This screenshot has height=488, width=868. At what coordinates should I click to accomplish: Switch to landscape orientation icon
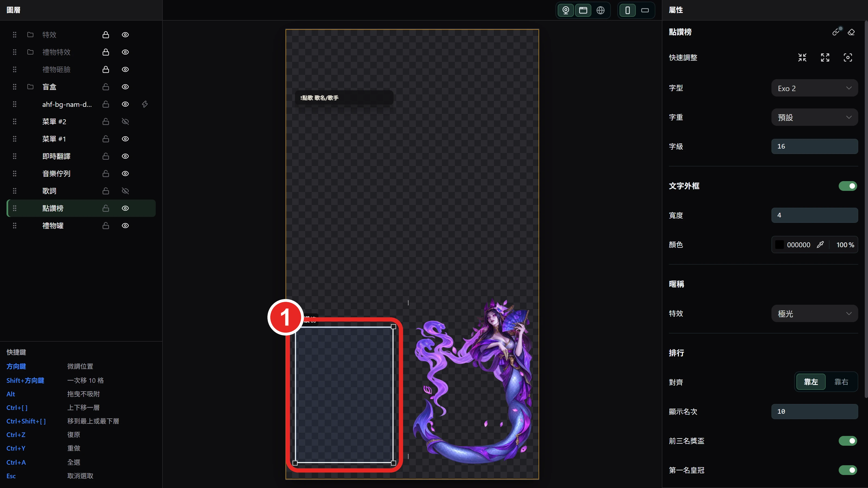pos(645,10)
